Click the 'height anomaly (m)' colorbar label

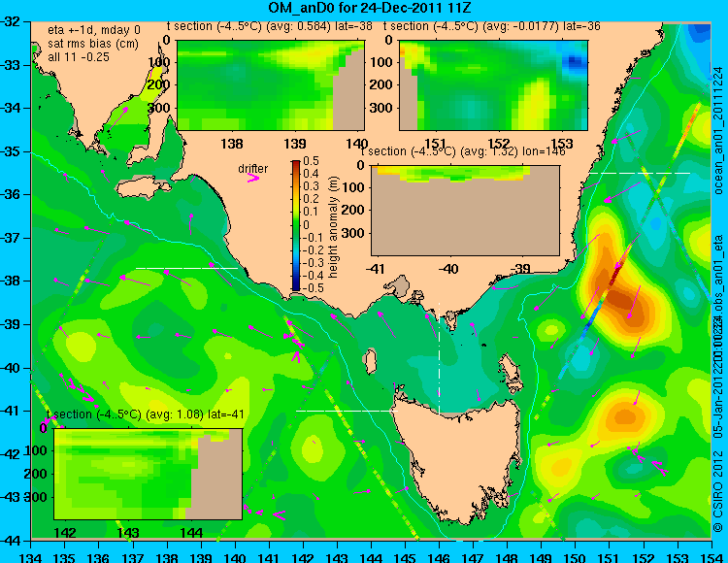333,227
